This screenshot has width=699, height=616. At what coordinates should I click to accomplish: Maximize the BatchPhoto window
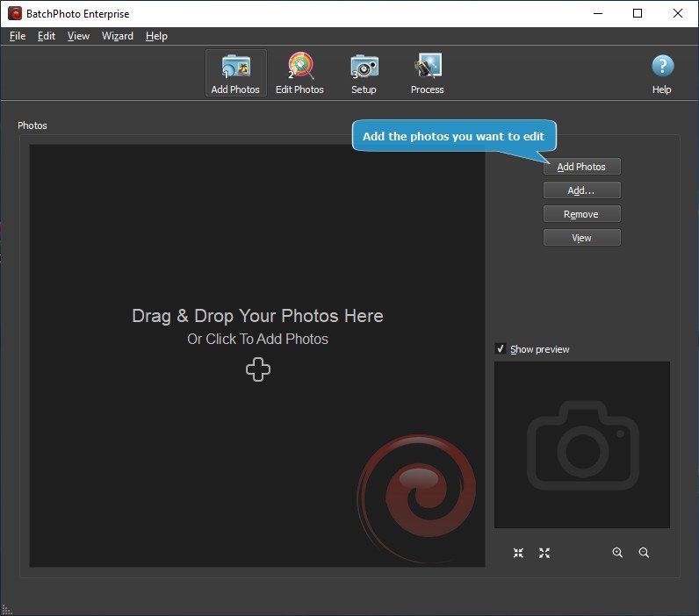coord(638,13)
